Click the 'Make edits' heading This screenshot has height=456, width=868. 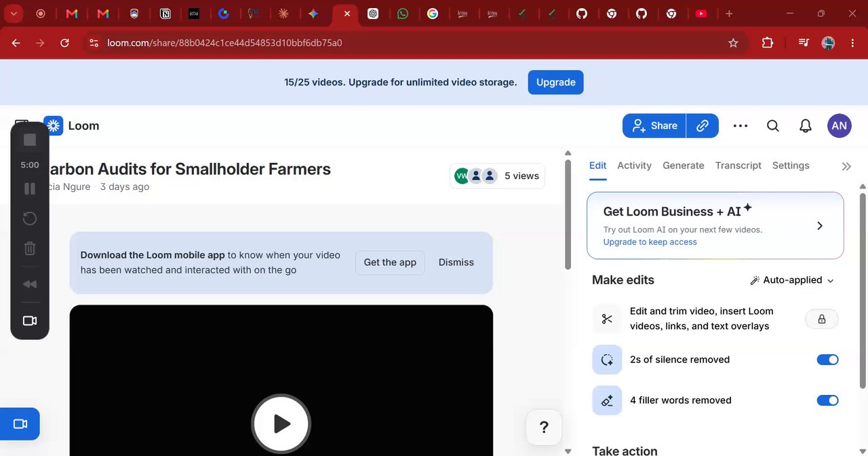623,280
